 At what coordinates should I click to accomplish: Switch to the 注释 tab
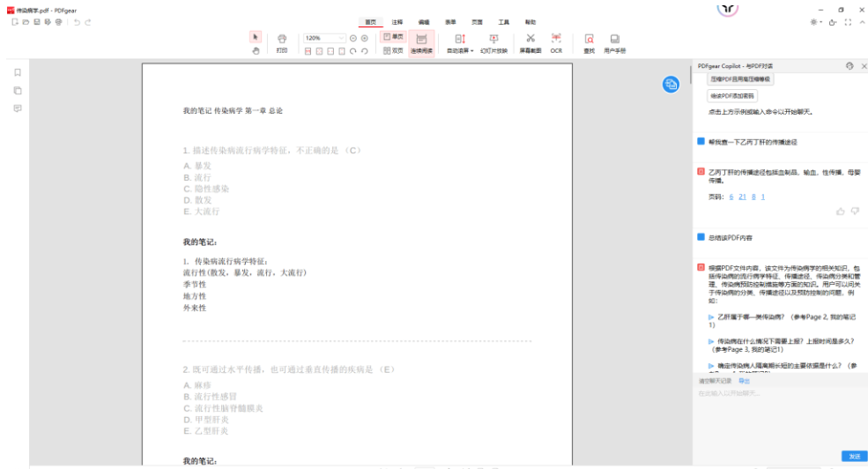[x=397, y=22]
